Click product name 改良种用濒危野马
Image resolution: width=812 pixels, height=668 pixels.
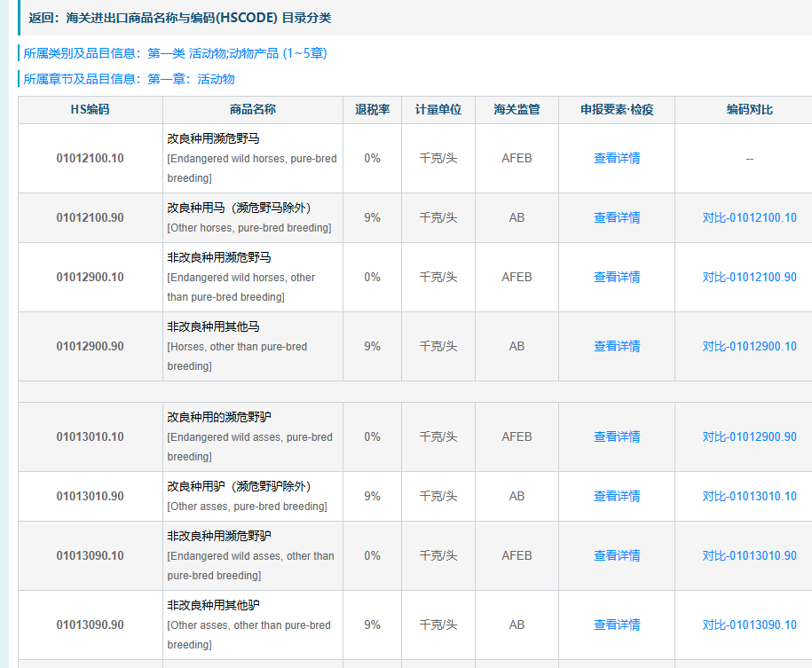(213, 138)
